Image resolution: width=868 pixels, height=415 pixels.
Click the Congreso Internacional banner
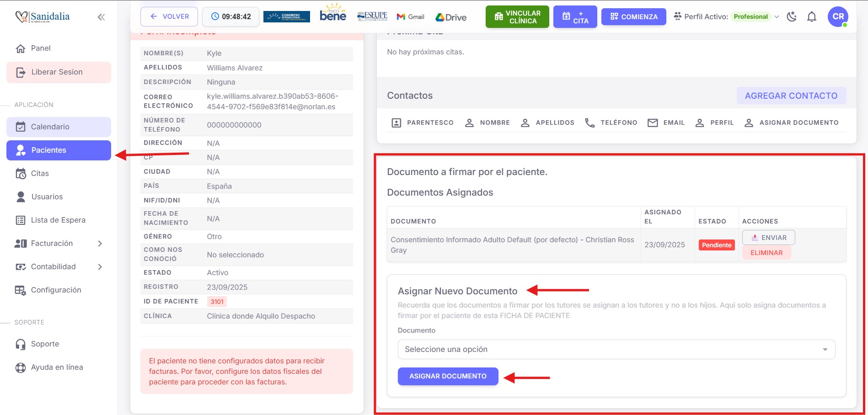click(x=287, y=17)
